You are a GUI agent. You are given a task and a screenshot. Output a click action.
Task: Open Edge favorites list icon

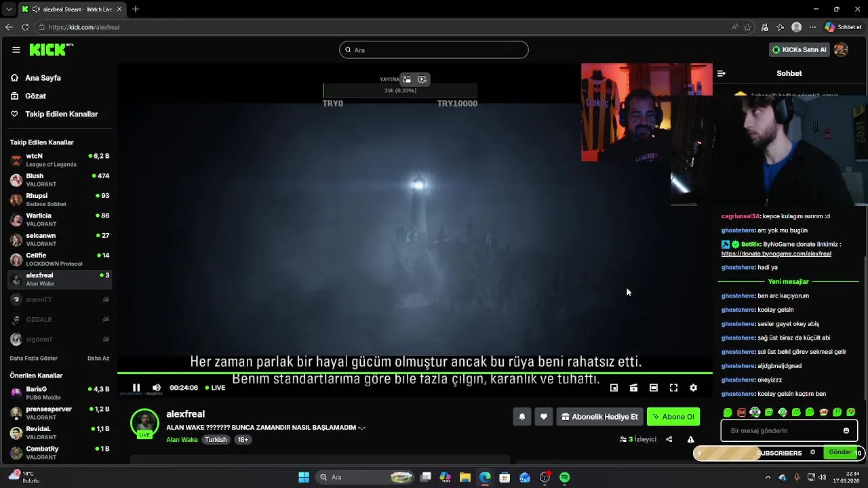(x=781, y=27)
